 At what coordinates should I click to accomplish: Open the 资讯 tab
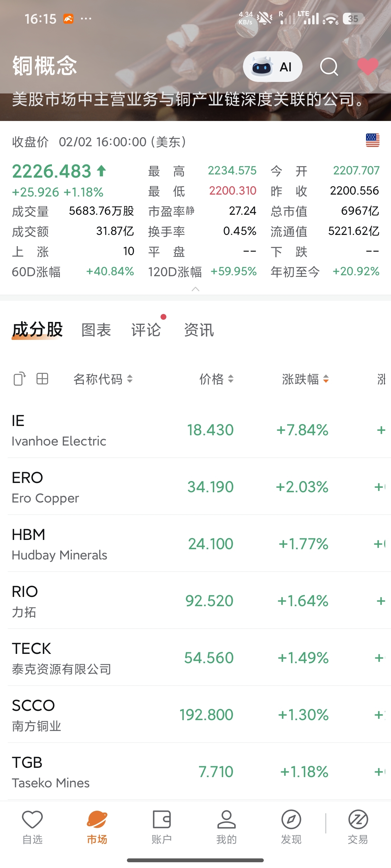tap(199, 330)
